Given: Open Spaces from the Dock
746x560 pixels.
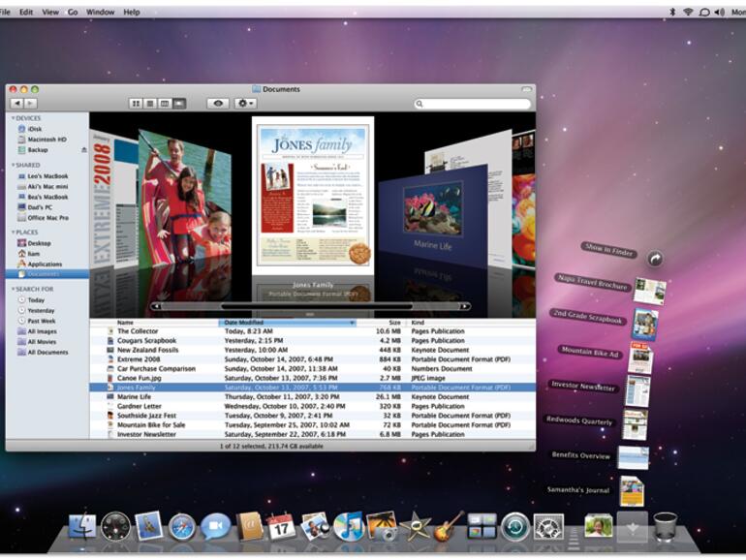Looking at the screenshot, I should pos(482,526).
